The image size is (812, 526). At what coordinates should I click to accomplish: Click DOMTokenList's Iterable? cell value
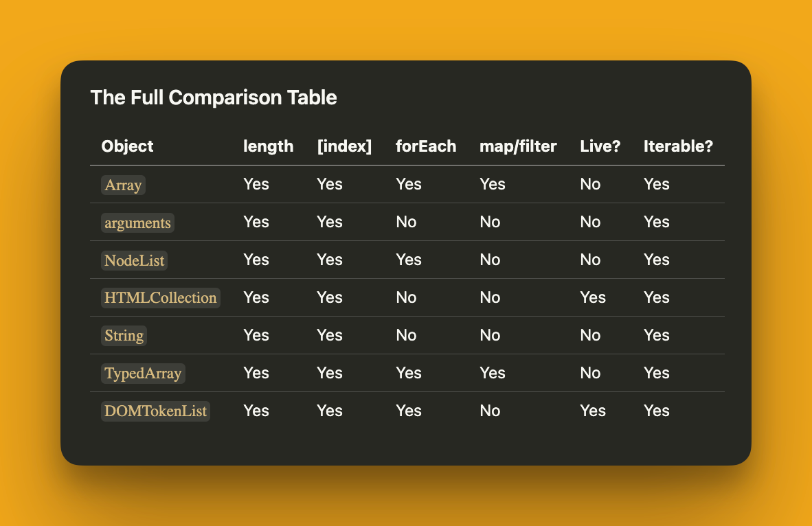pyautogui.click(x=656, y=411)
